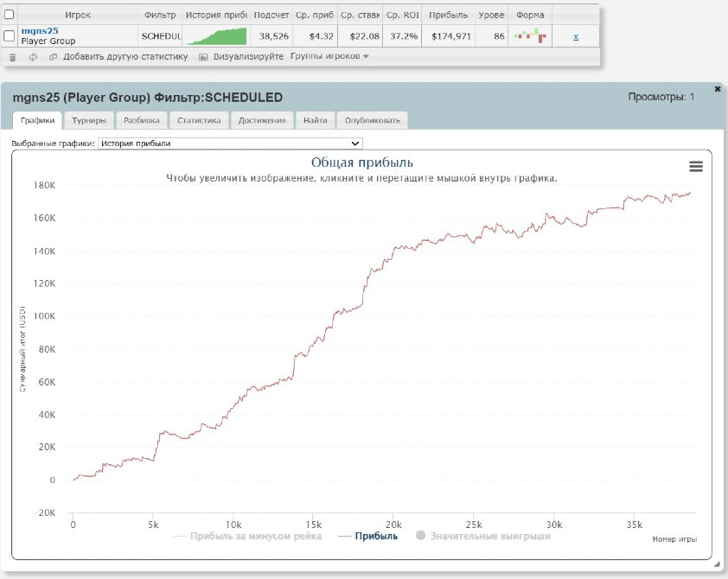Open the Статистика tab

tap(199, 120)
